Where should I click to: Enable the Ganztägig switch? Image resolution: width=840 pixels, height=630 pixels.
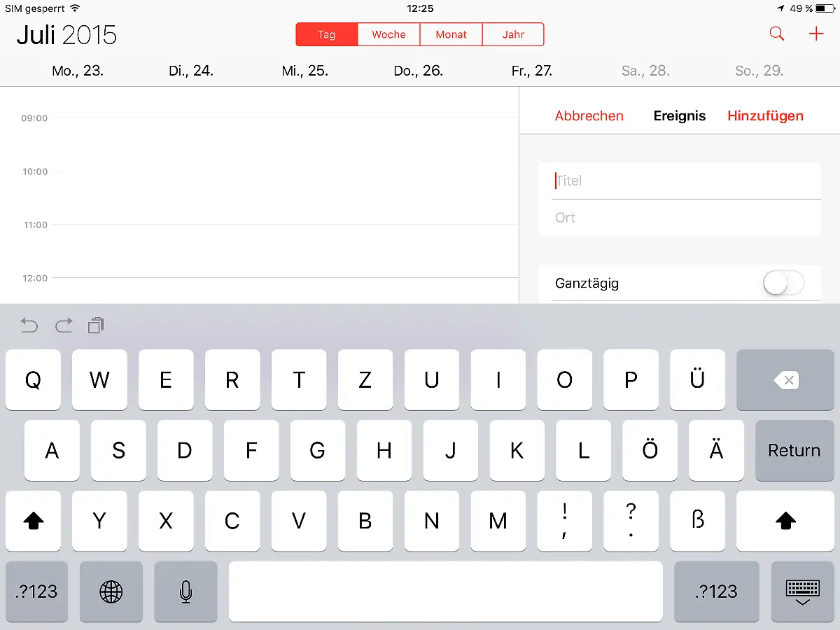coord(783,283)
